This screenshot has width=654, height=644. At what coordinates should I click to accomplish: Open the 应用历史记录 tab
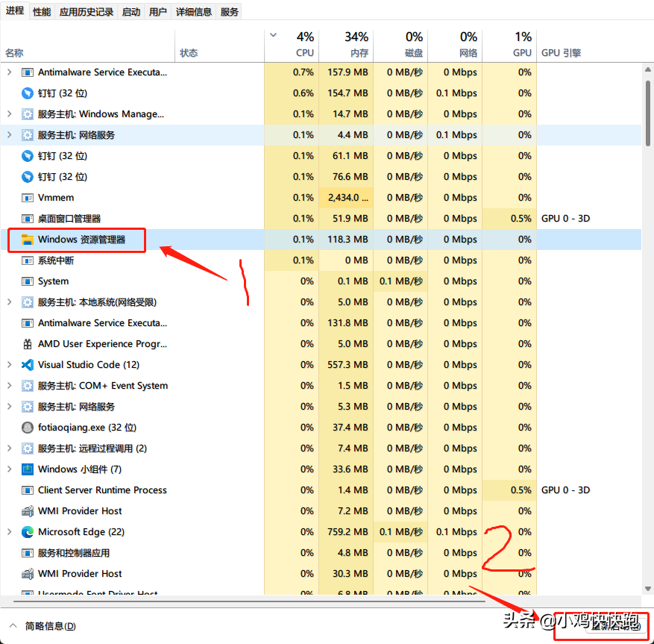click(x=87, y=12)
